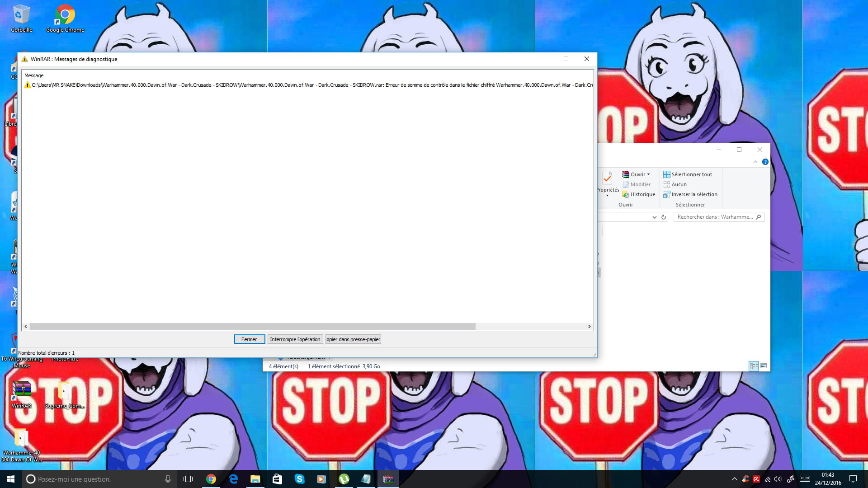Open Wi-Fi network tray icon
This screenshot has height=488, width=868.
[x=767, y=479]
